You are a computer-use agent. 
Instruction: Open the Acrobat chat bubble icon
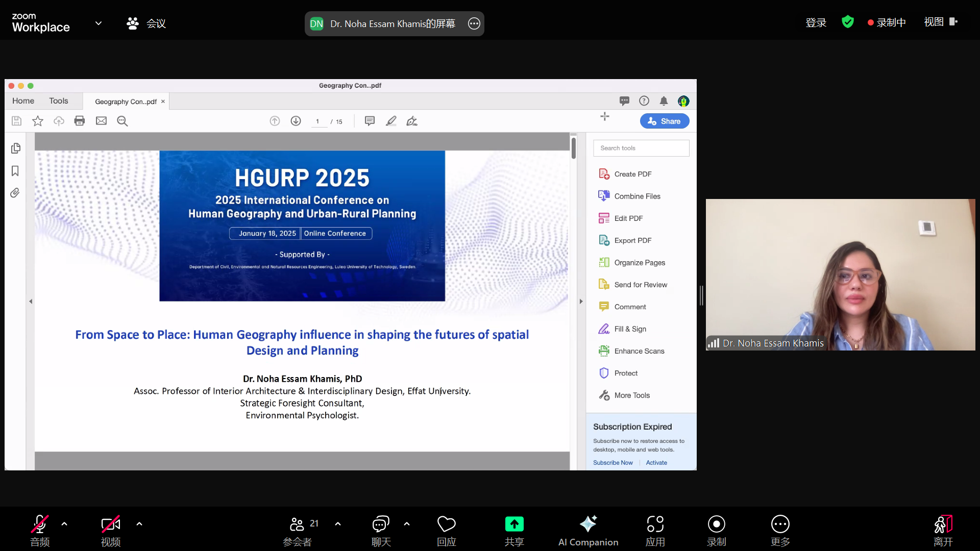click(624, 101)
